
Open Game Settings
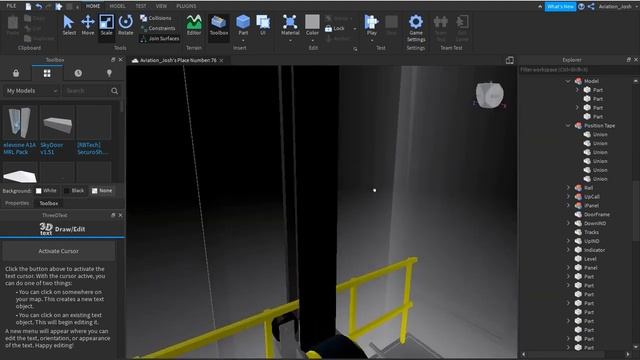[x=416, y=28]
